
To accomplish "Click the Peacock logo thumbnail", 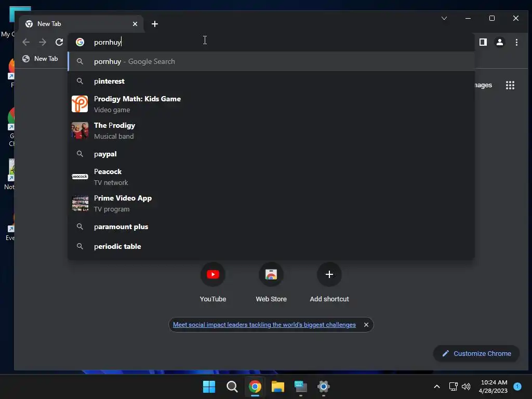I will pyautogui.click(x=79, y=177).
